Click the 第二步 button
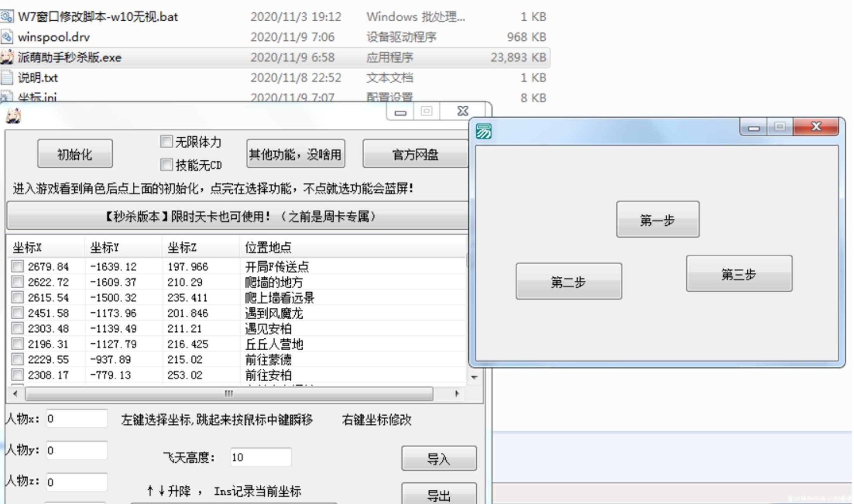 pyautogui.click(x=569, y=281)
